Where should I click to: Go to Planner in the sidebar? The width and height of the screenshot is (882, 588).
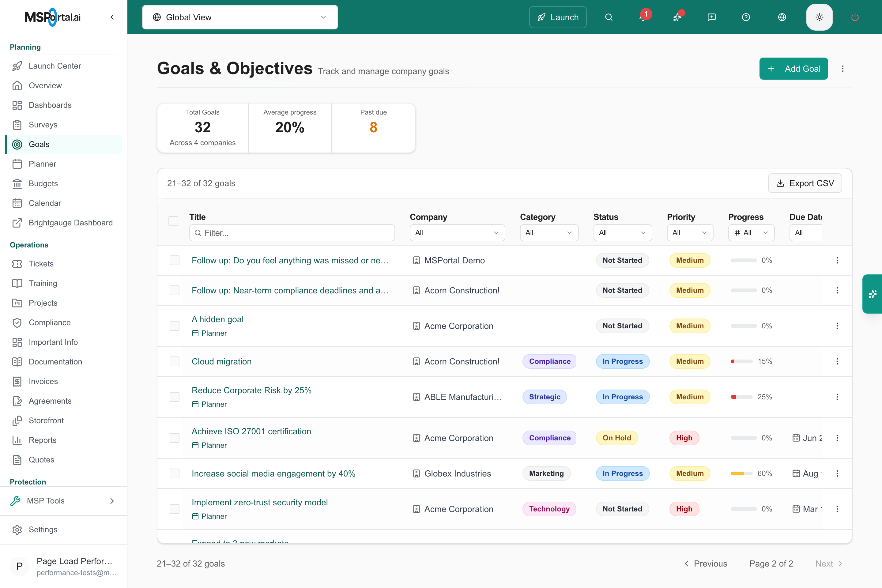[x=63, y=164]
